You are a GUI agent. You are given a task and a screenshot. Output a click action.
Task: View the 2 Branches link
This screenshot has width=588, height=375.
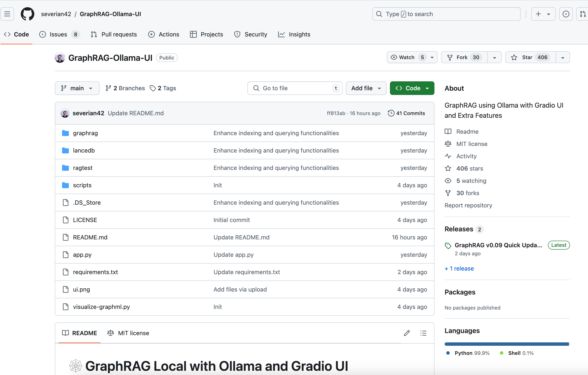[125, 88]
